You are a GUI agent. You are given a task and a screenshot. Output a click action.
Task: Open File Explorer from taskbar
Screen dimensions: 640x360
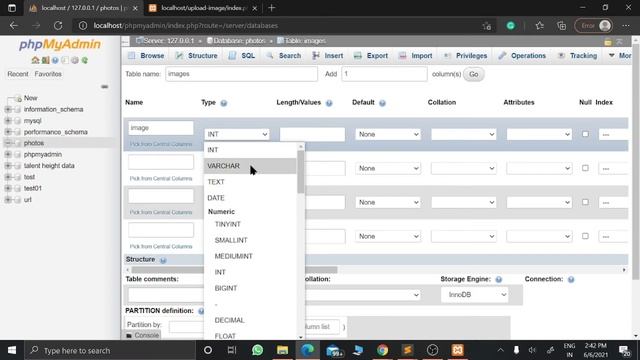click(282, 350)
